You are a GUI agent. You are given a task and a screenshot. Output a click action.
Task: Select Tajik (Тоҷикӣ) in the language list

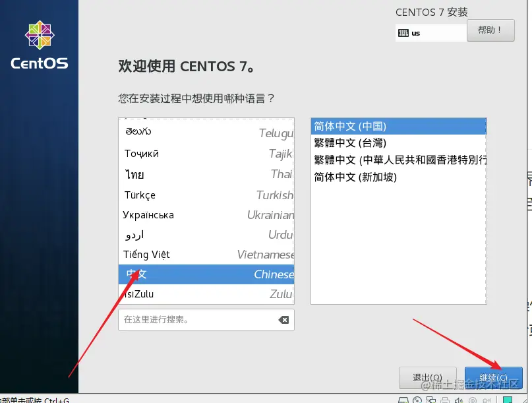pyautogui.click(x=206, y=154)
